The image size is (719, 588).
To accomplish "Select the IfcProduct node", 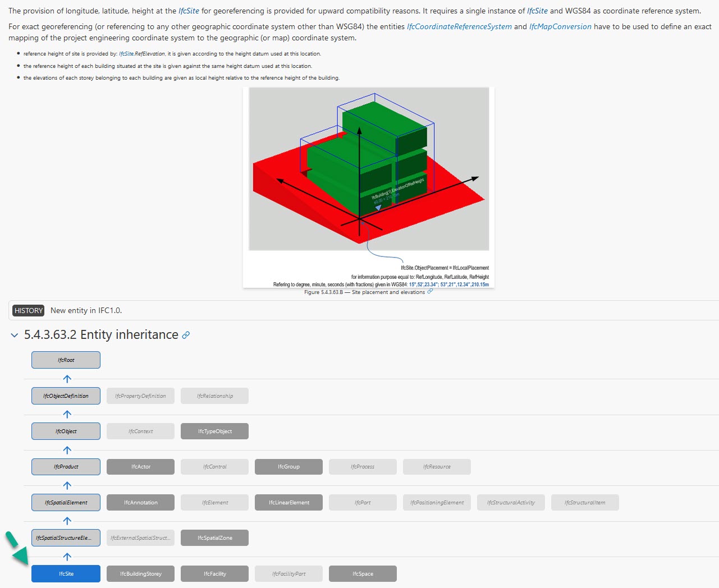I will point(66,466).
